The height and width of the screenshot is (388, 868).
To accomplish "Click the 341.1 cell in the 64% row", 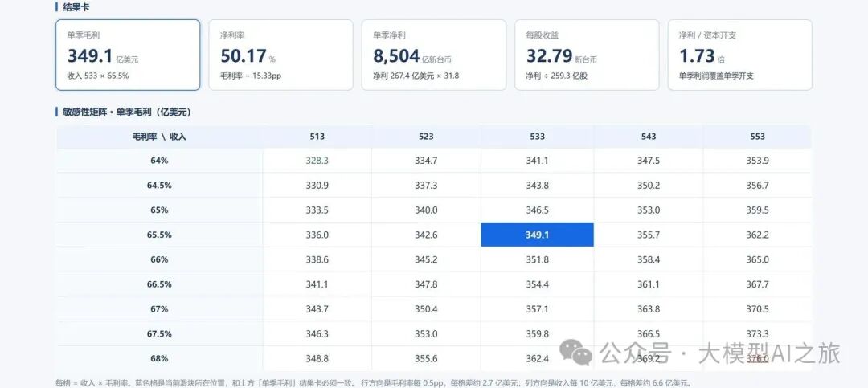I will pyautogui.click(x=537, y=161).
